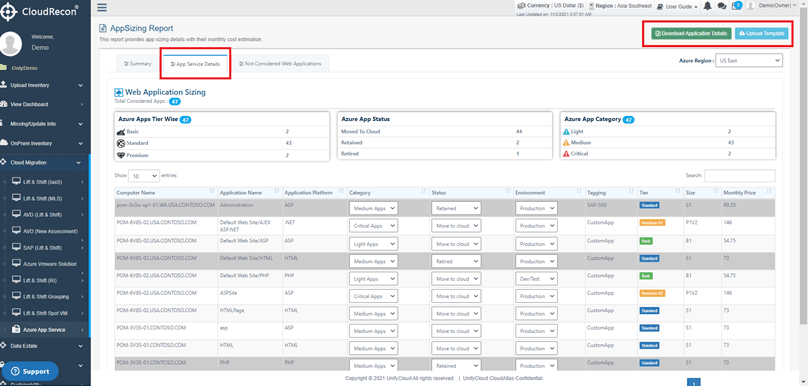Expand Missing/Update Info menu

pyautogui.click(x=44, y=124)
